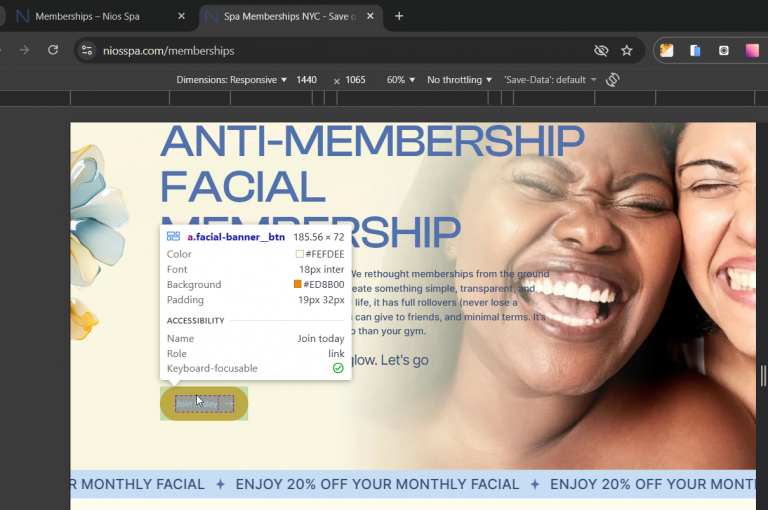Open the Dimensions: Responsive dropdown
This screenshot has width=768, height=510.
(231, 80)
